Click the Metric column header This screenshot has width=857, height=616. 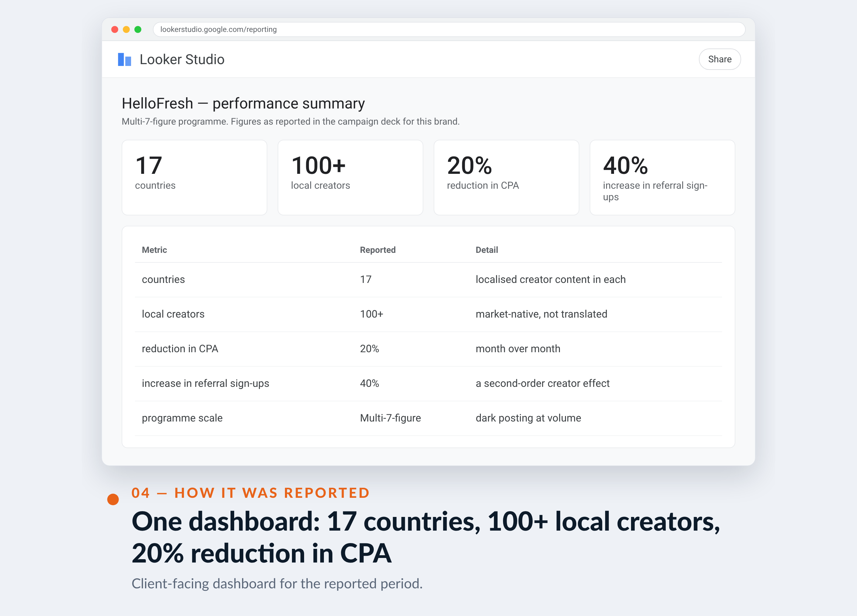[x=154, y=249]
